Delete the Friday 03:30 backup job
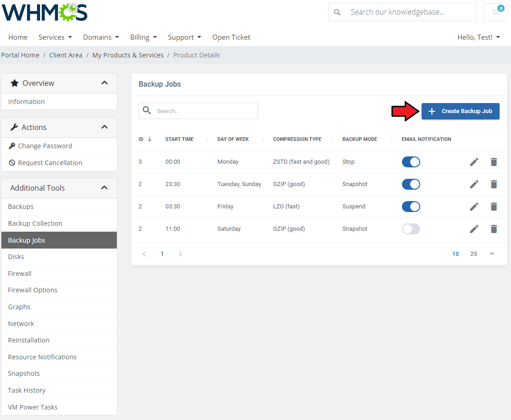This screenshot has width=511, height=420. click(x=494, y=207)
